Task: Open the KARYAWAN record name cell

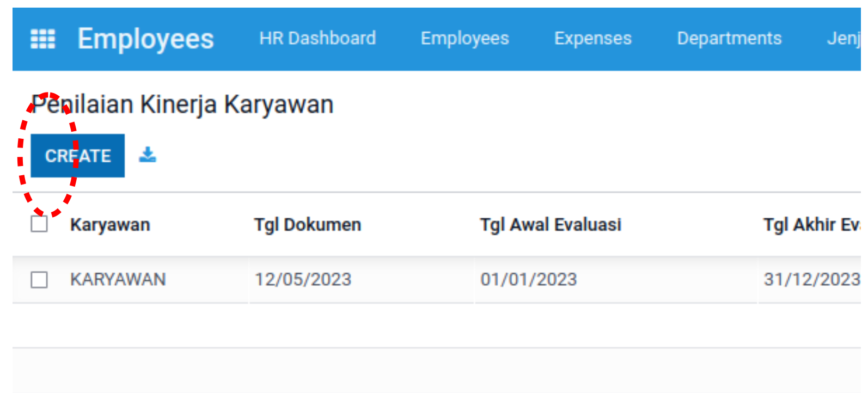Action: 118,280
